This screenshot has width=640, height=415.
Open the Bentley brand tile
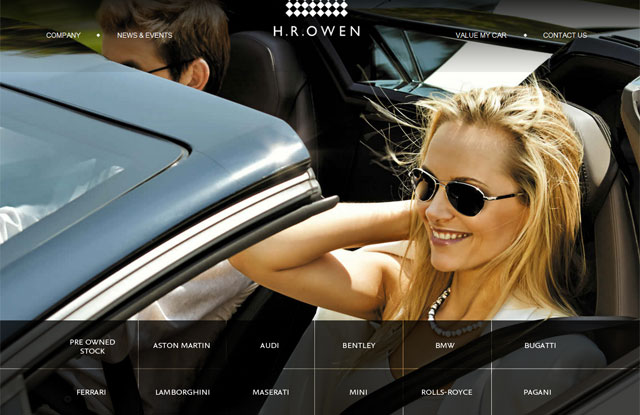[x=359, y=346]
